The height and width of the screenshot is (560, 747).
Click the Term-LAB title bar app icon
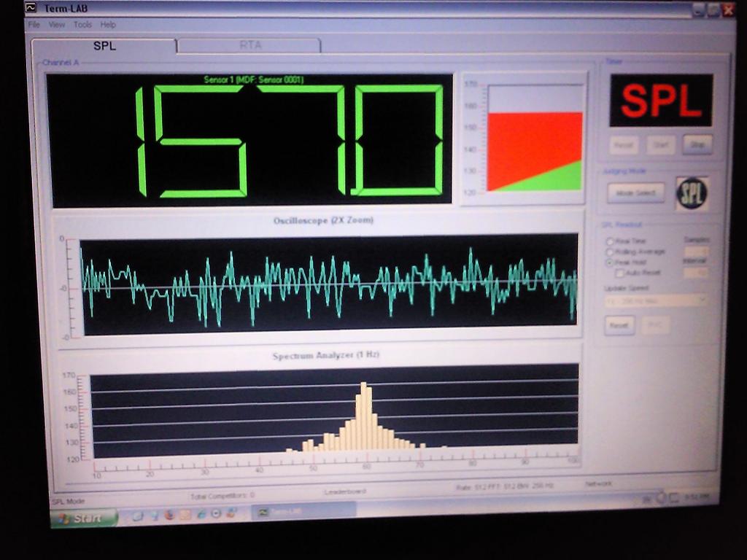31,9
